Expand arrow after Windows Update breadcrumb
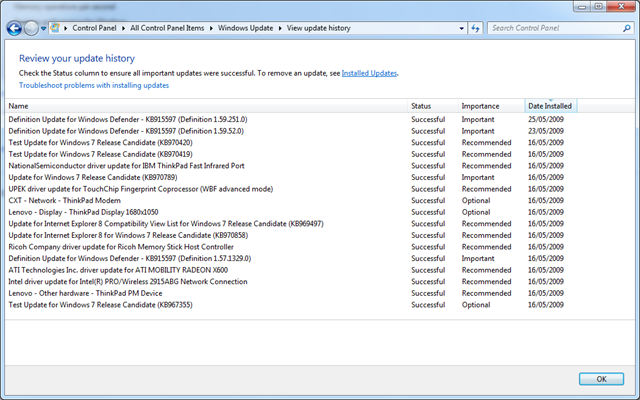This screenshot has width=640, height=400. [x=280, y=28]
